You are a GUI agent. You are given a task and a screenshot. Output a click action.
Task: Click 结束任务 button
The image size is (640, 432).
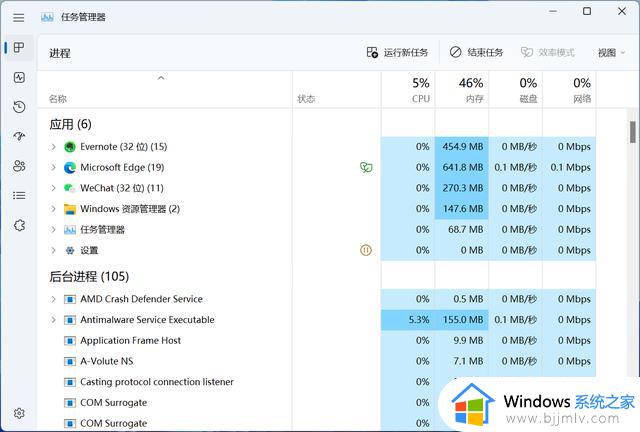tap(476, 53)
